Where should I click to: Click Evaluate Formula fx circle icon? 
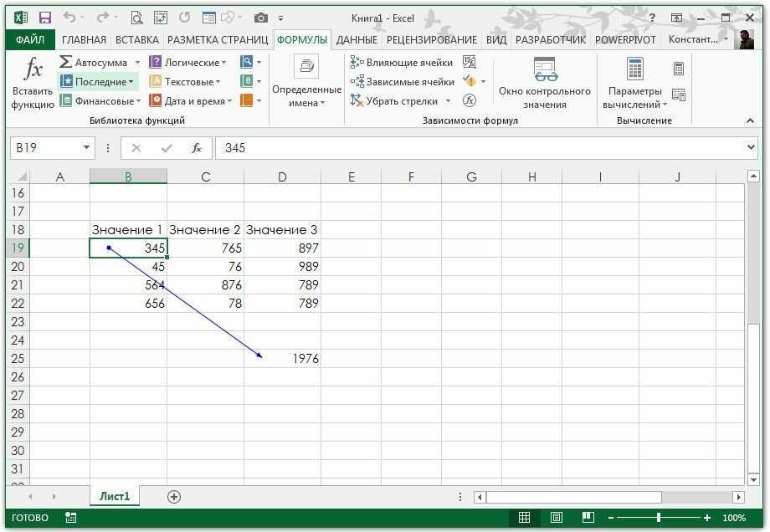(470, 100)
